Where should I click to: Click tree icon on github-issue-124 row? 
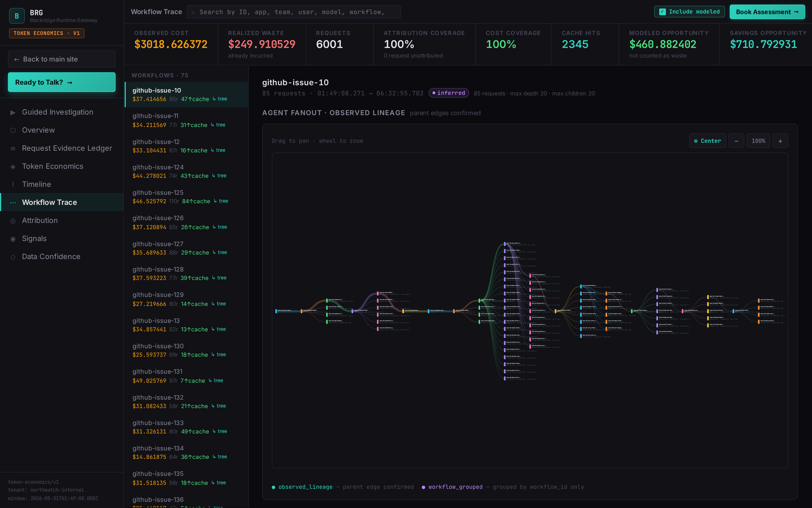pyautogui.click(x=213, y=175)
